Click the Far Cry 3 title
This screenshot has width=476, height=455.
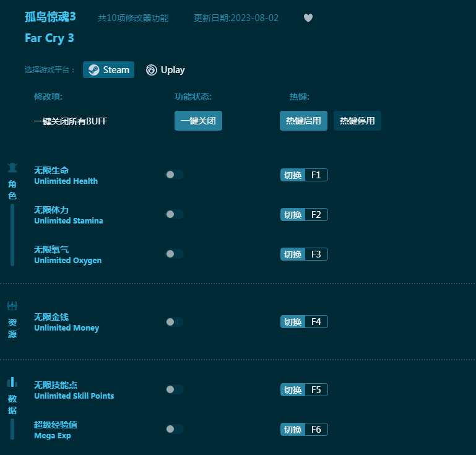(x=50, y=38)
